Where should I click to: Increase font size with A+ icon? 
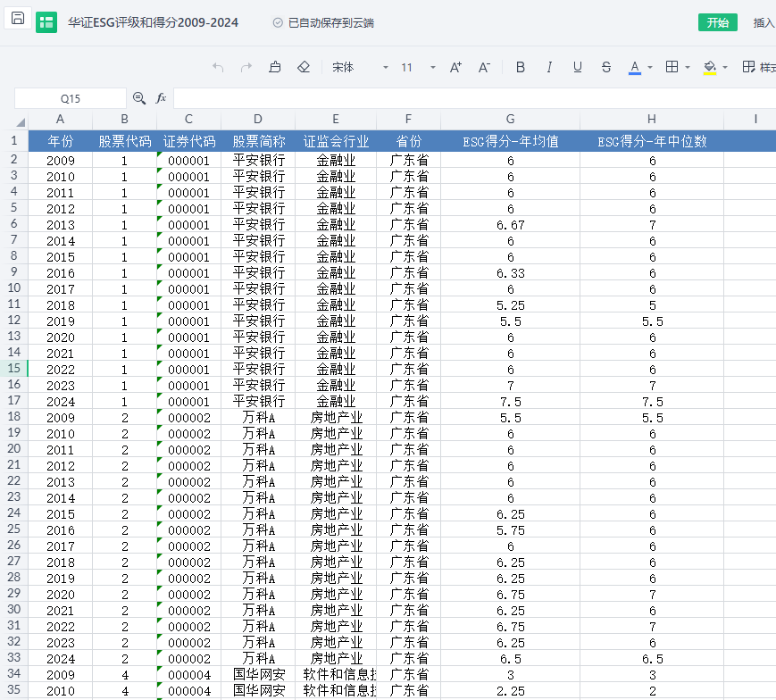455,67
